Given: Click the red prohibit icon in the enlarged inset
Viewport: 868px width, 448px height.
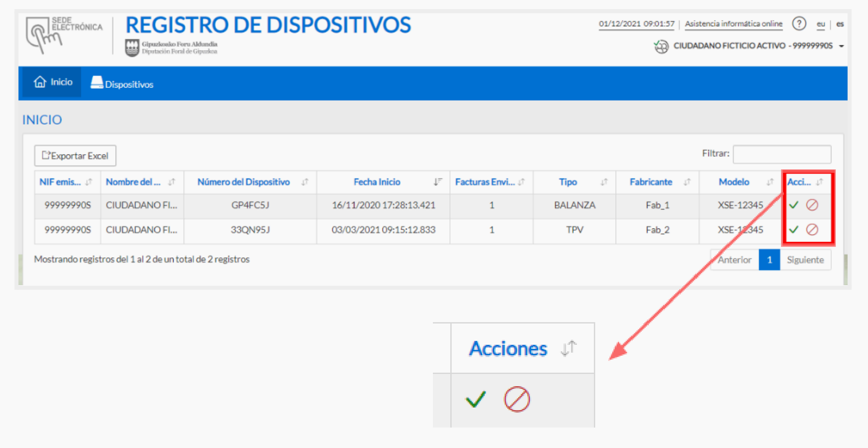Looking at the screenshot, I should point(517,399).
